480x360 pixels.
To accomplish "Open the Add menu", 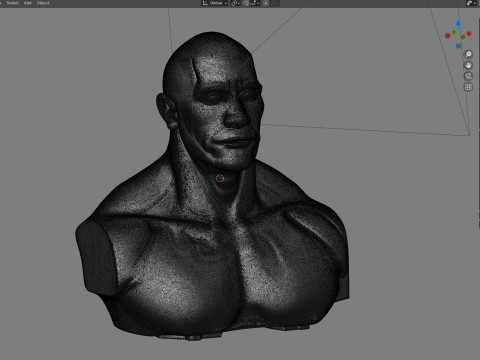I will pyautogui.click(x=28, y=3).
